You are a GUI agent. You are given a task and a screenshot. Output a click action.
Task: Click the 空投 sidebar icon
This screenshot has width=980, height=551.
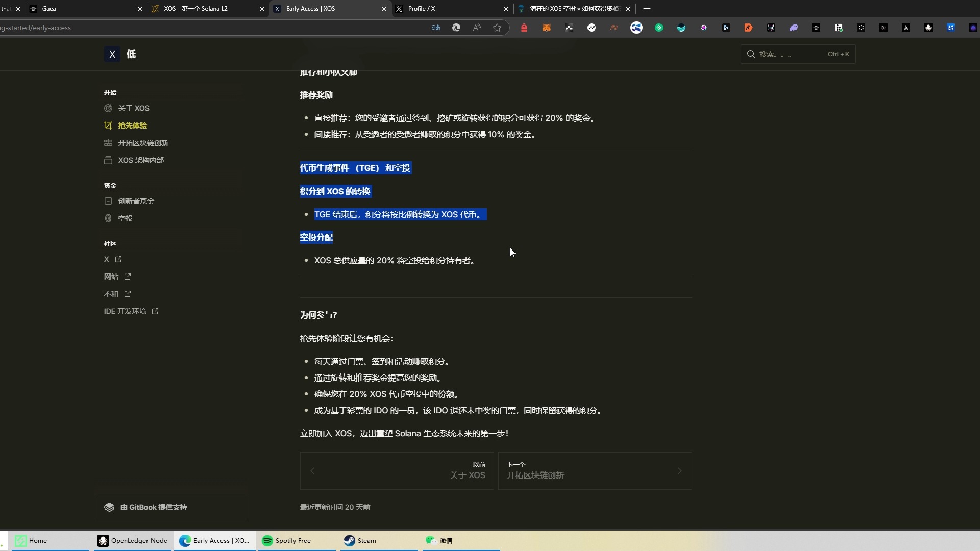point(108,218)
